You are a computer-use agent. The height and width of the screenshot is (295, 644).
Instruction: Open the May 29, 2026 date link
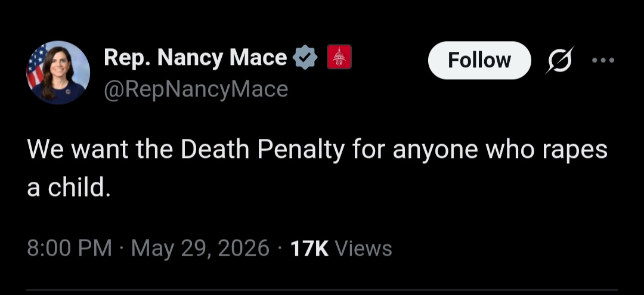click(200, 249)
